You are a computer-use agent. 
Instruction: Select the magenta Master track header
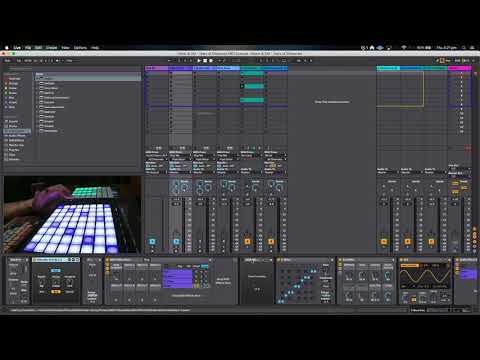[x=460, y=68]
